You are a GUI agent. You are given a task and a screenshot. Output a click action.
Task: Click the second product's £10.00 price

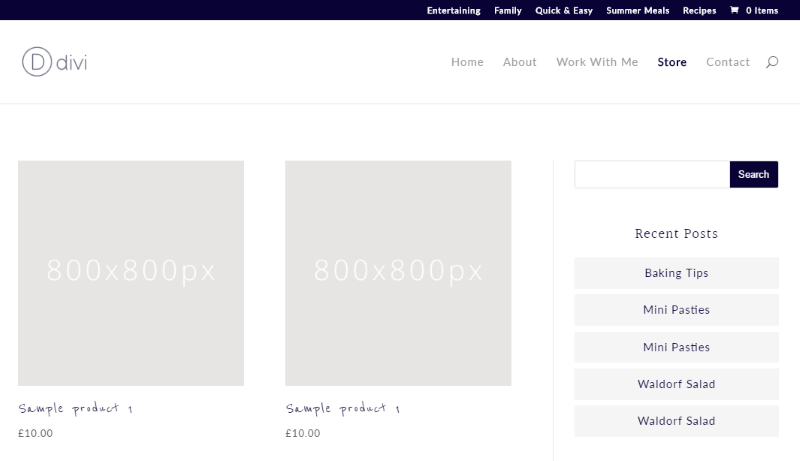coord(303,433)
